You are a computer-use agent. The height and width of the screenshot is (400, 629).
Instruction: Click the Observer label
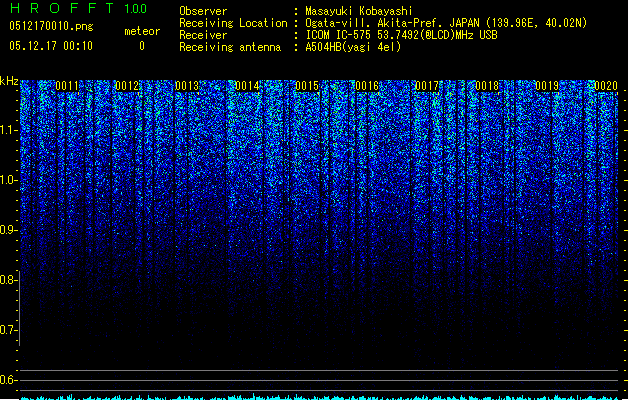coord(203,11)
